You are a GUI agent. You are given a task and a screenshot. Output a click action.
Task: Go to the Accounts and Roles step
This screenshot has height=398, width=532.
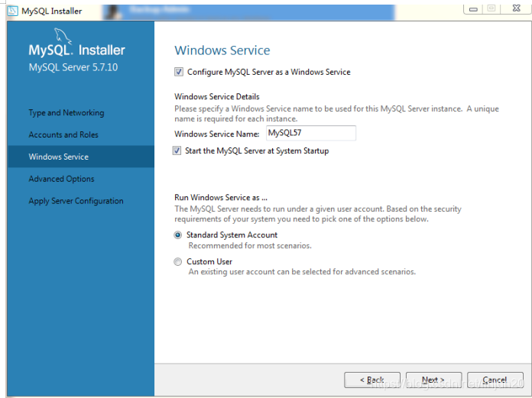point(63,134)
